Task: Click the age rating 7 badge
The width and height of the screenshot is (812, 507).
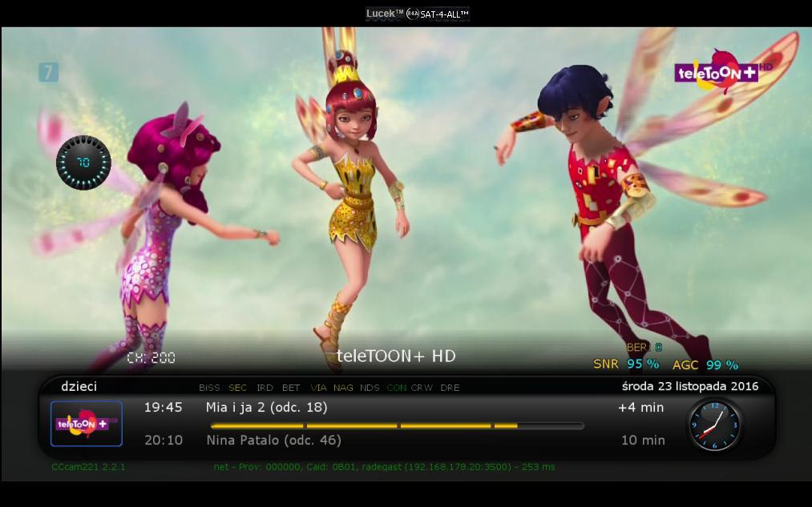Action: tap(48, 72)
